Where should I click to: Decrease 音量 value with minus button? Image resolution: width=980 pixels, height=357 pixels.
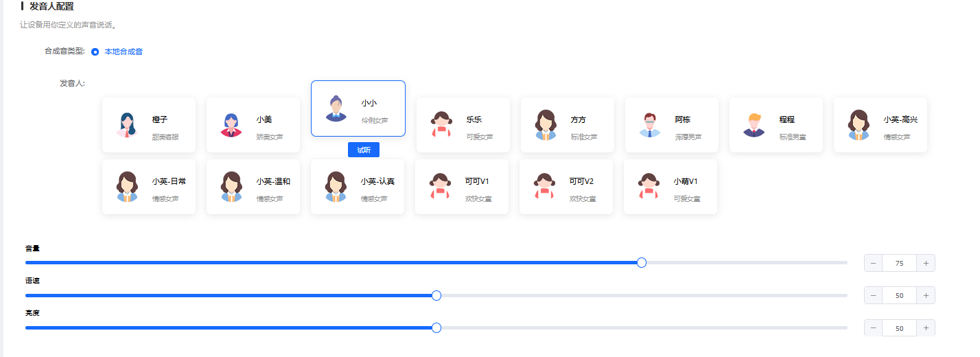(x=873, y=263)
